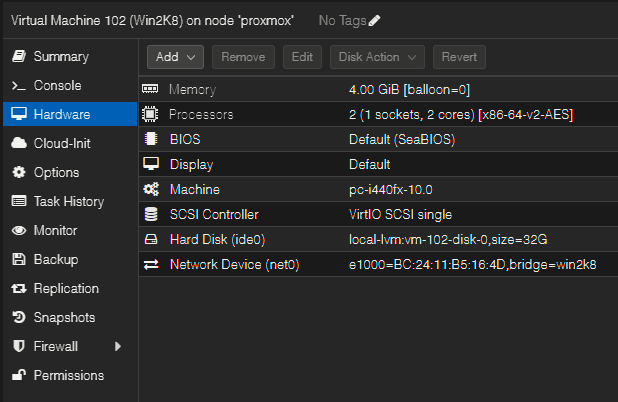Click the Revert button
618x402 pixels.
point(459,57)
